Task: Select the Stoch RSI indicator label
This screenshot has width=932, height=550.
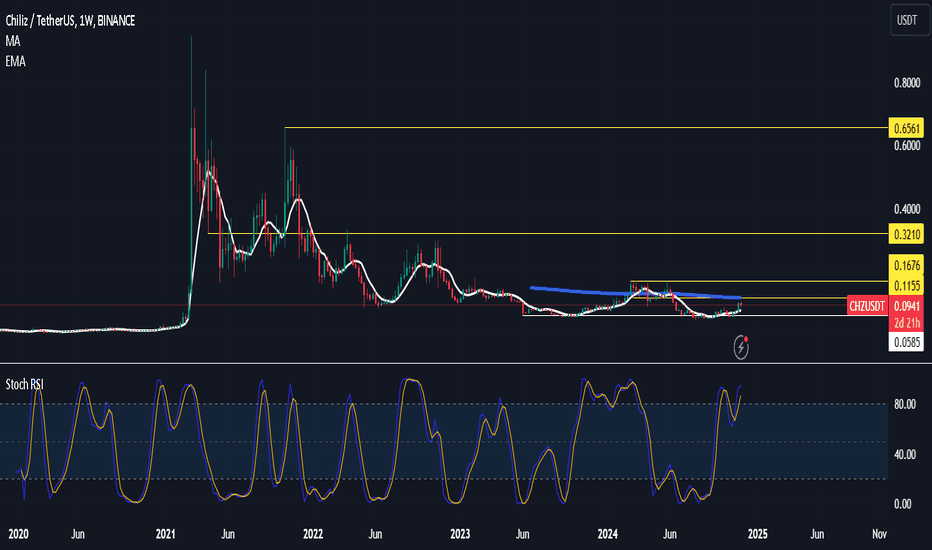Action: tap(24, 385)
